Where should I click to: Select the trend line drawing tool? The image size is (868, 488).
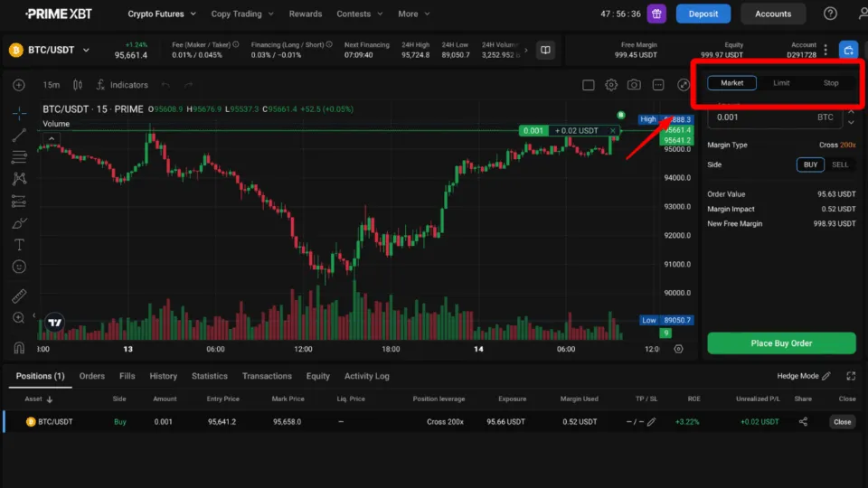19,135
